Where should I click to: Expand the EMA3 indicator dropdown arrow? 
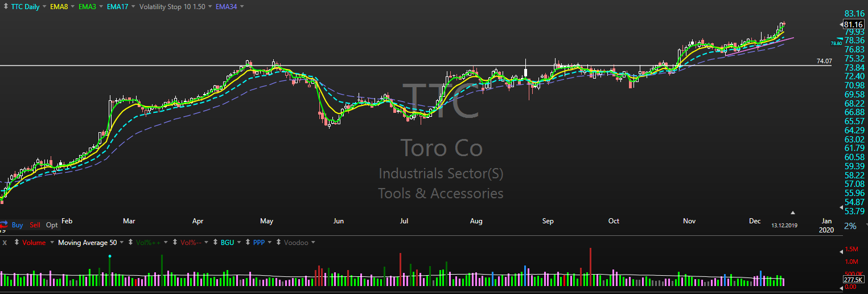pos(100,6)
